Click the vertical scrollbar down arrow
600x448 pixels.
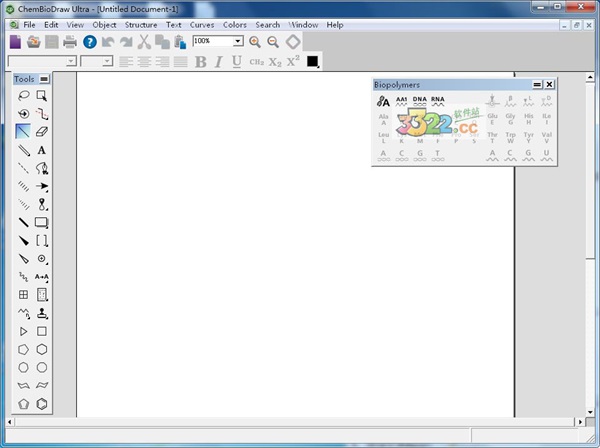pos(590,412)
